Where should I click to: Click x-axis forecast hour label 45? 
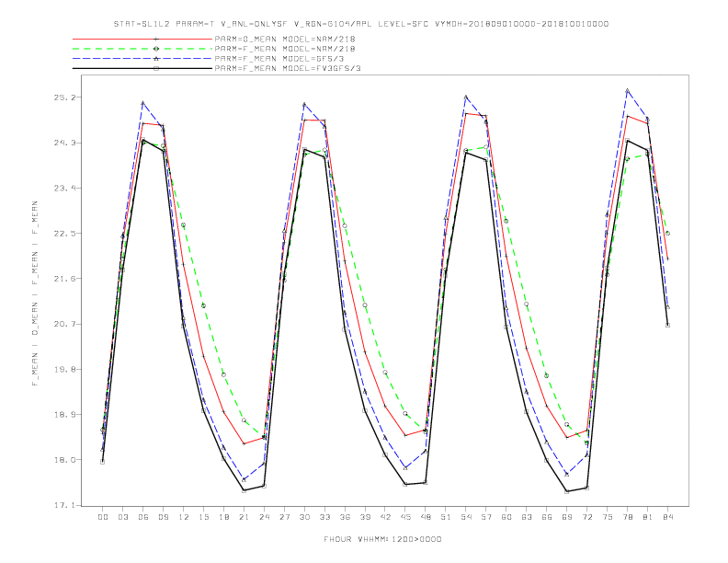pos(405,517)
